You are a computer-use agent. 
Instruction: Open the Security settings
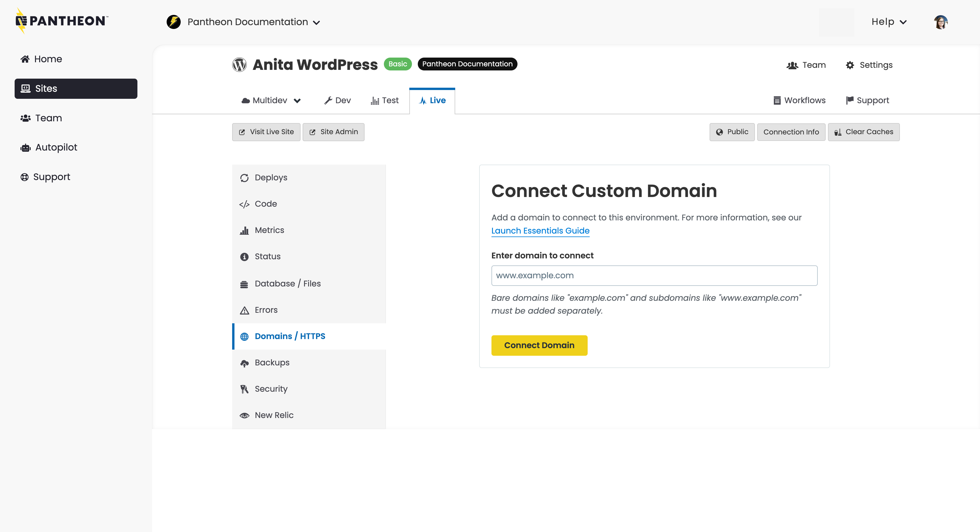pyautogui.click(x=270, y=389)
